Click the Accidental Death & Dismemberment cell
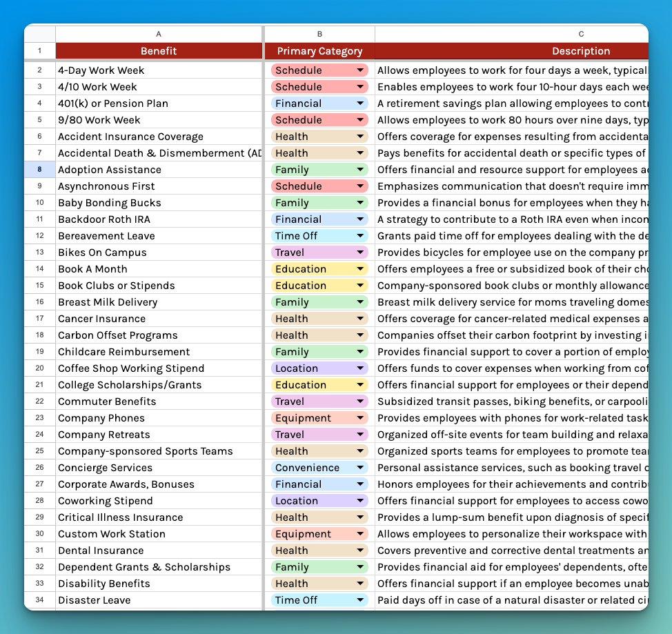Screen dimensions: 672x634 pos(159,153)
